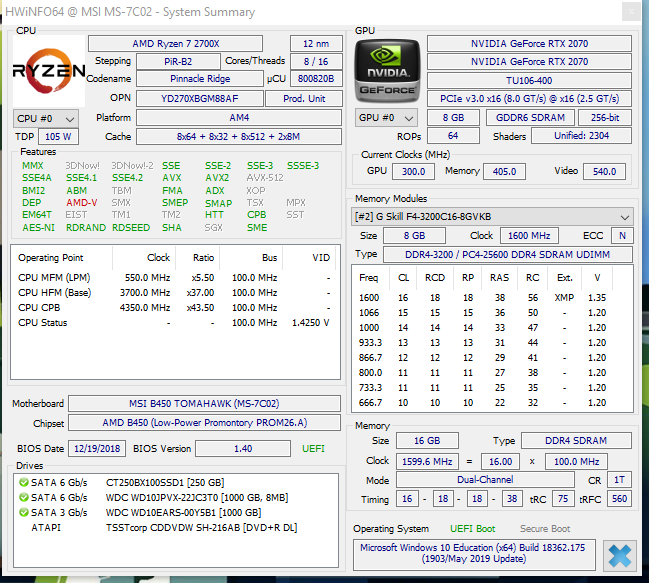The height and width of the screenshot is (583, 649).
Task: Click the 105 W TDP field
Action: click(58, 137)
